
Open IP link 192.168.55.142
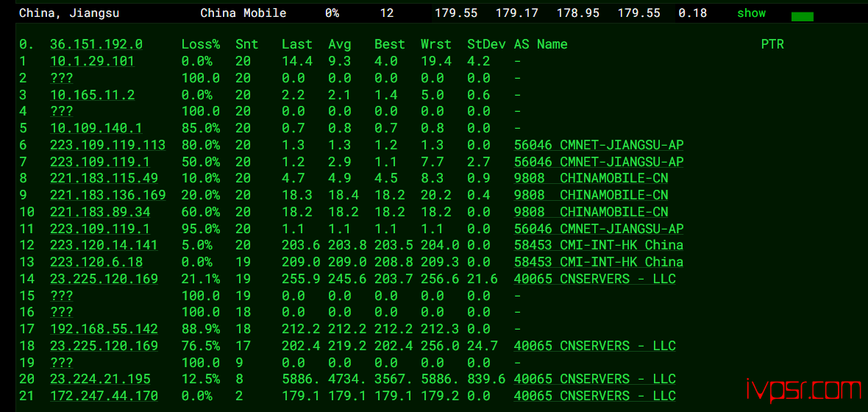pyautogui.click(x=104, y=329)
